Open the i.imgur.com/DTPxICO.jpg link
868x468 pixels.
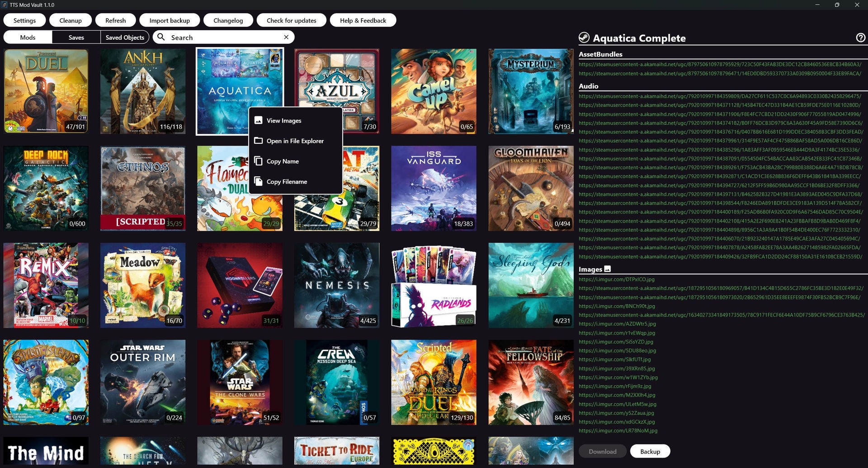(x=617, y=279)
